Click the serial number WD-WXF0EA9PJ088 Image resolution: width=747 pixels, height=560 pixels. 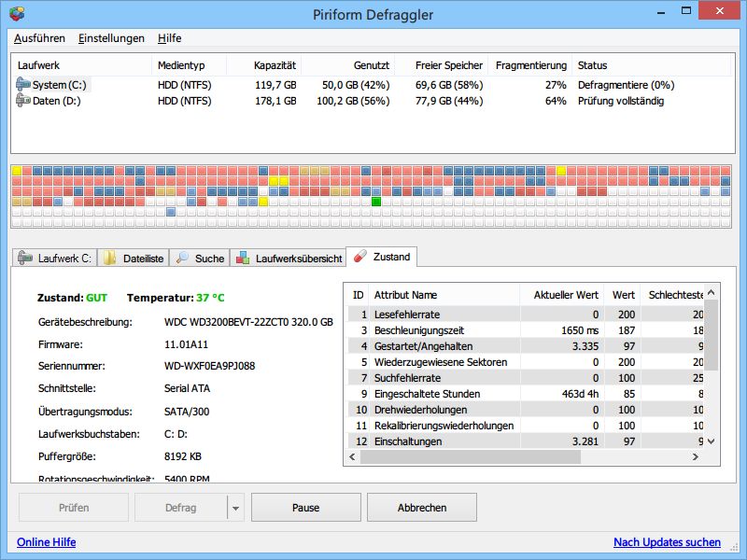tap(209, 366)
